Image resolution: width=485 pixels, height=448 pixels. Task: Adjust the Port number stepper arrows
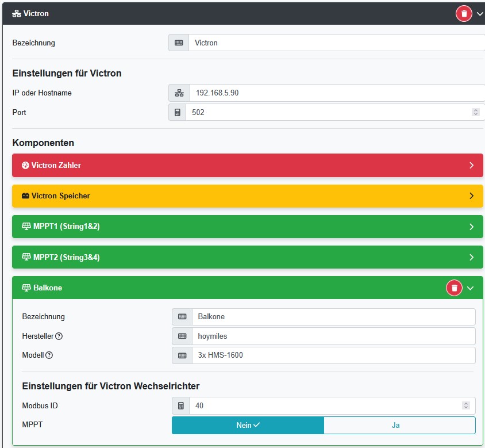pyautogui.click(x=475, y=113)
